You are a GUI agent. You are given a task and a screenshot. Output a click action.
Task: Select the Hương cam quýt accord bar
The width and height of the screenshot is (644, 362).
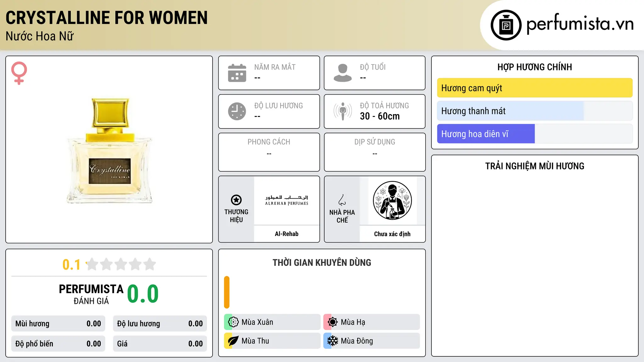click(x=535, y=88)
